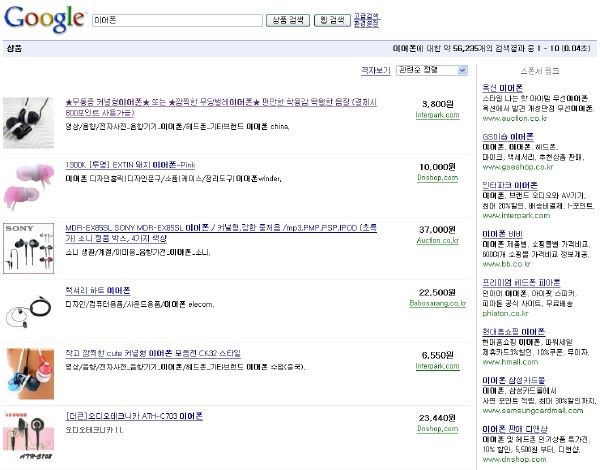Click the price 37,000원
600x470 pixels.
pos(437,230)
